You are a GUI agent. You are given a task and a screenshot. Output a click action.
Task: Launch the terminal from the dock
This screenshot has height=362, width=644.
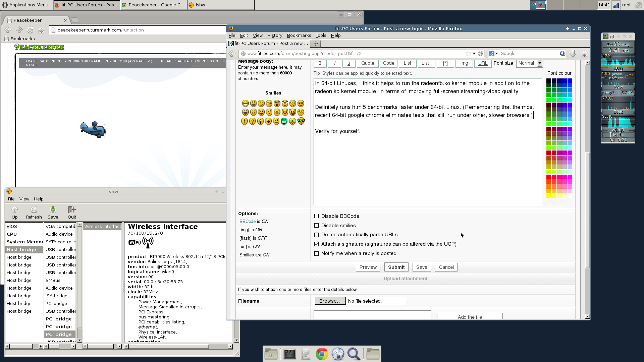(x=289, y=354)
